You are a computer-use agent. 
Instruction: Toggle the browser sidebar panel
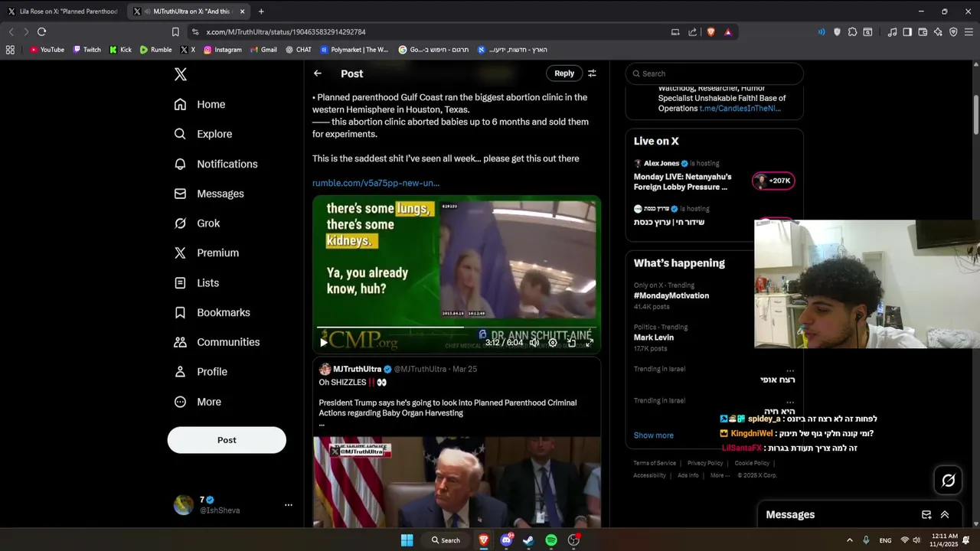[x=907, y=32]
